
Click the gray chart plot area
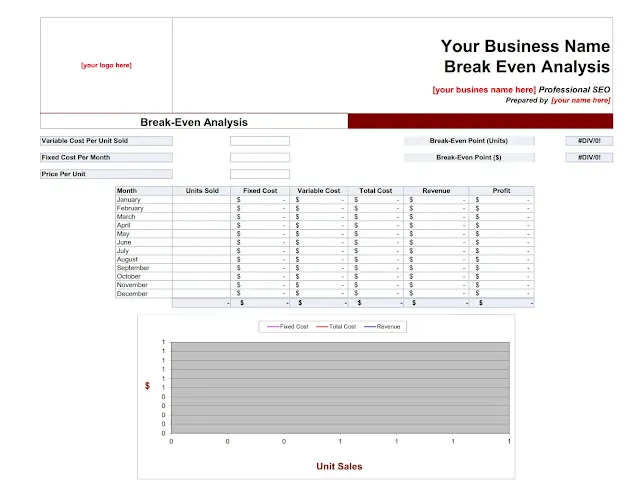coord(340,388)
